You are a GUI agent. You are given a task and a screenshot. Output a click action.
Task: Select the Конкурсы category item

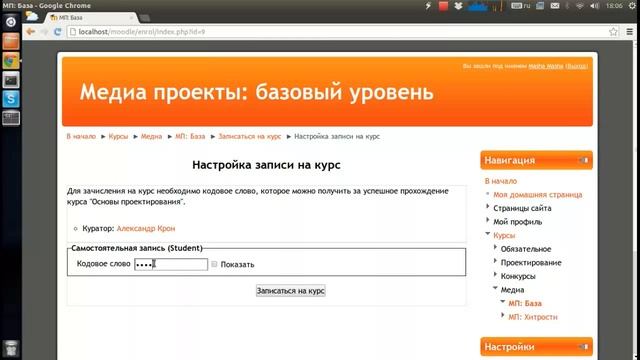pos(518,276)
